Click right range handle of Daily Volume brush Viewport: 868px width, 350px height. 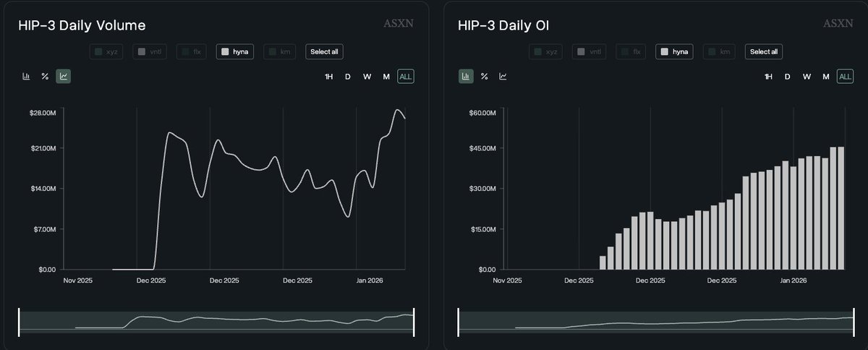tap(414, 323)
